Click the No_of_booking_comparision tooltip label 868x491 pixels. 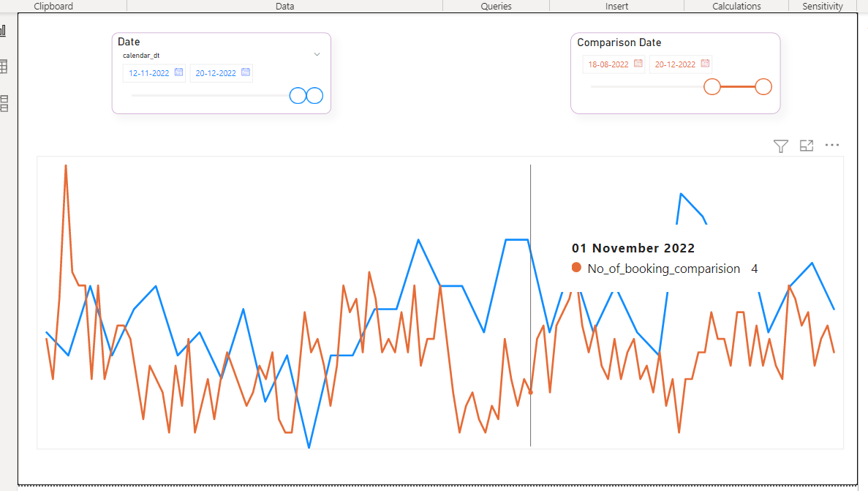(x=664, y=269)
